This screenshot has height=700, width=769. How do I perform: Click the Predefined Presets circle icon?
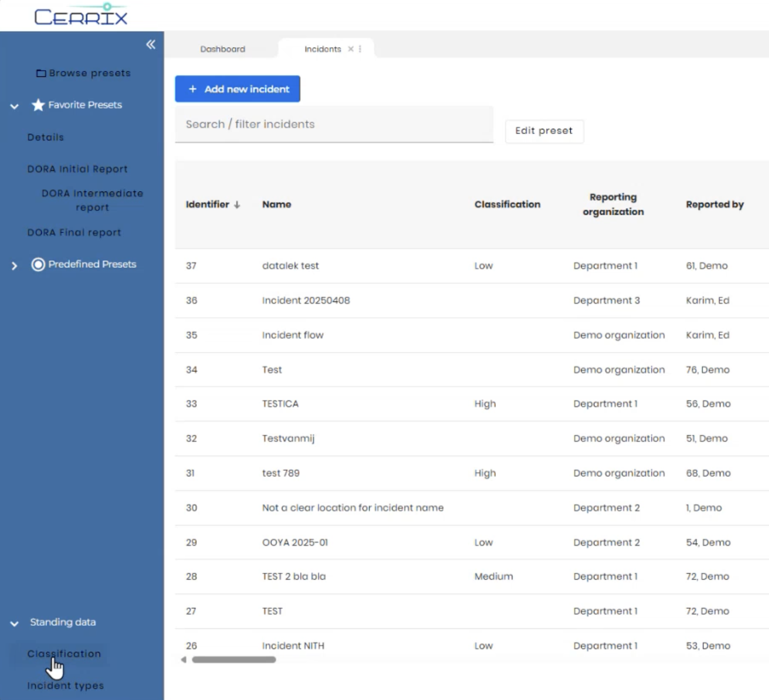tap(38, 265)
